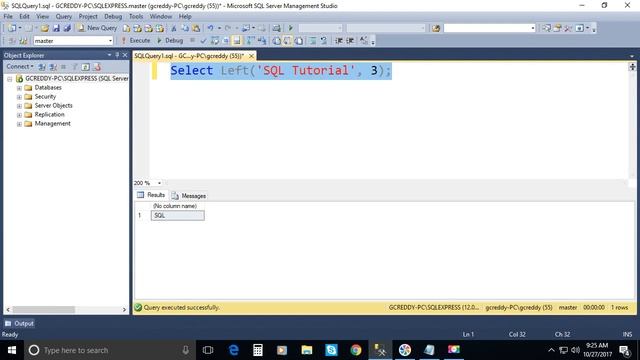Viewport: 640px width, 360px height.
Task: Click the Object Explorer horizontal scrollbar right arrow
Action: pos(124,310)
